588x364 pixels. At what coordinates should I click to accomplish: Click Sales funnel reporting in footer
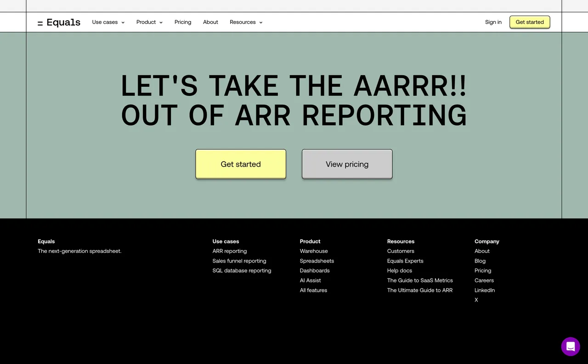coord(239,261)
